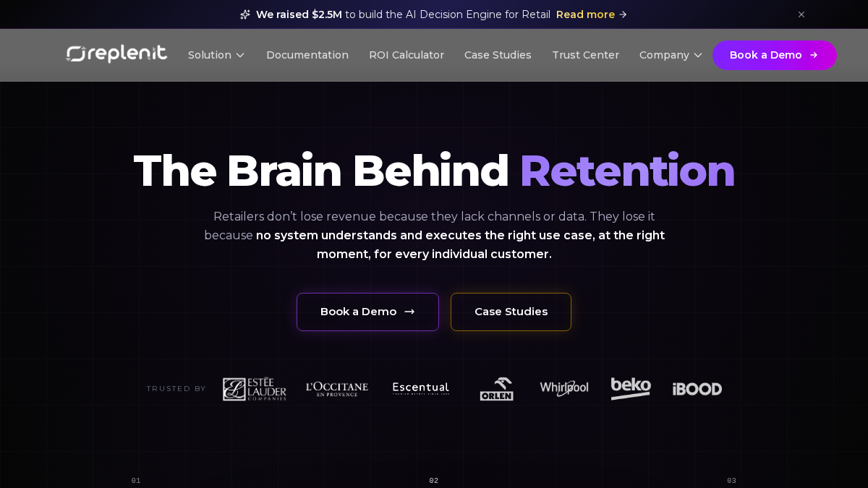Viewport: 868px width, 488px height.
Task: Expand the Company dropdown menu
Action: click(x=671, y=55)
